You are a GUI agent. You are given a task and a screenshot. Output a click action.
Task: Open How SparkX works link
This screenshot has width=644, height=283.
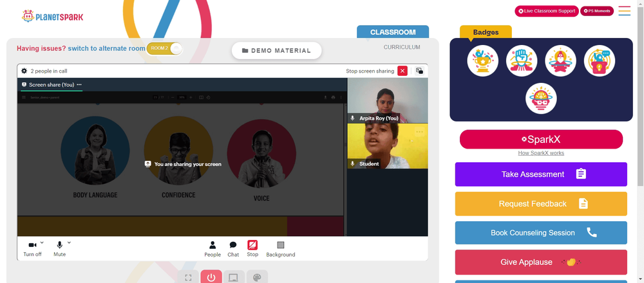541,153
